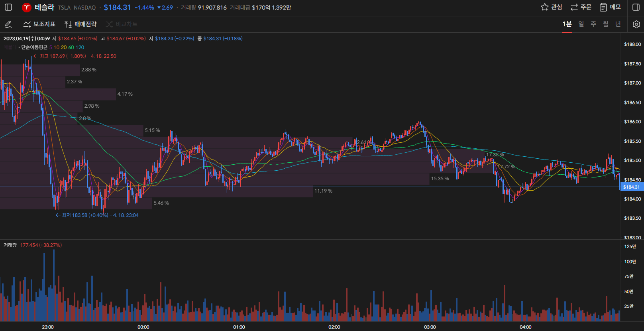Click the 23:00 time axis label
The image size is (644, 331).
48,327
